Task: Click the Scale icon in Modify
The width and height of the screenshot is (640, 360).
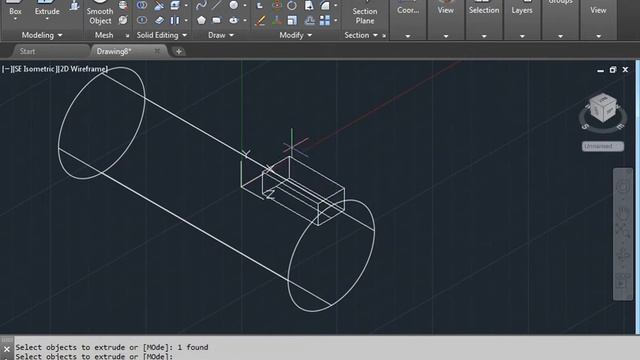Action: (292, 20)
